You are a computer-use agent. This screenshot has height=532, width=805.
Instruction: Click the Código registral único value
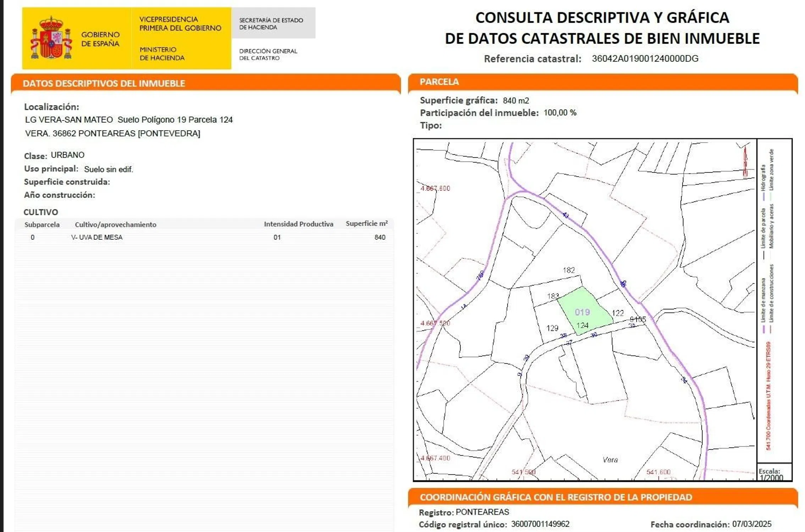[540, 524]
